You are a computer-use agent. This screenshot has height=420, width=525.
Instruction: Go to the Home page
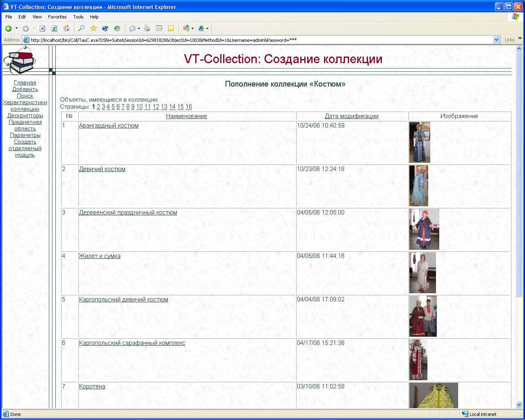pos(66,28)
